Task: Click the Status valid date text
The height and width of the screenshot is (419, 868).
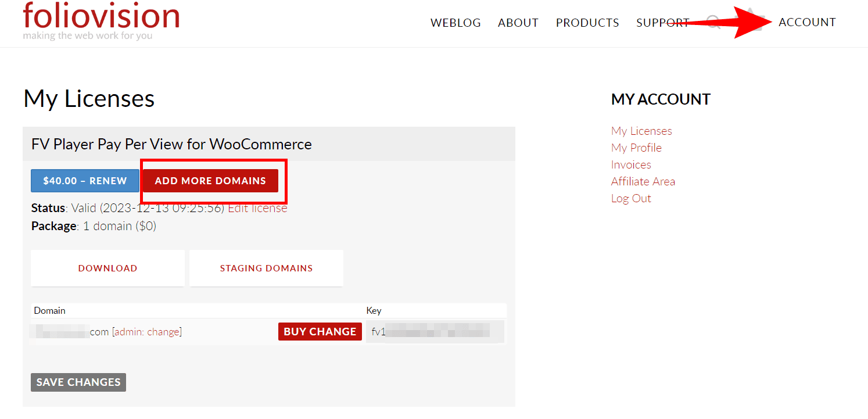Action: [128, 208]
